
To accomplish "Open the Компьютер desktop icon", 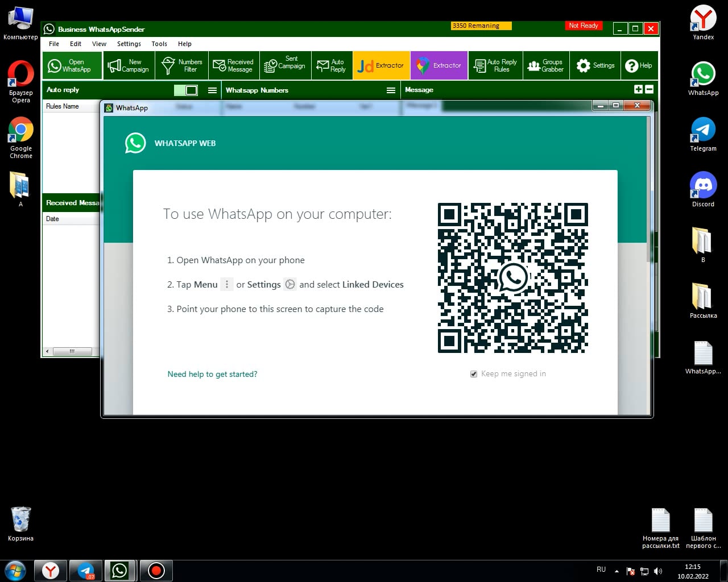I will tap(21, 23).
